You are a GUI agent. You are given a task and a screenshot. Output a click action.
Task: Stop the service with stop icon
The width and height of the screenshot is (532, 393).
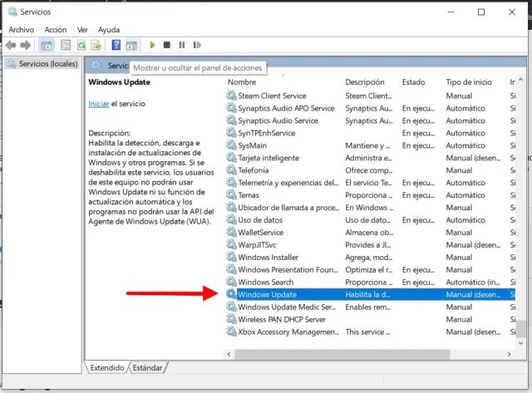click(166, 45)
